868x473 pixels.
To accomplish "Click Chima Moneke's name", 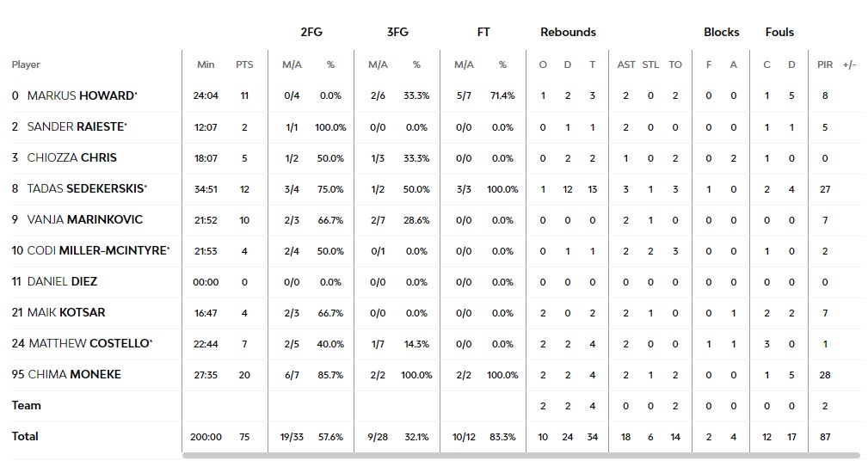I will [x=74, y=374].
